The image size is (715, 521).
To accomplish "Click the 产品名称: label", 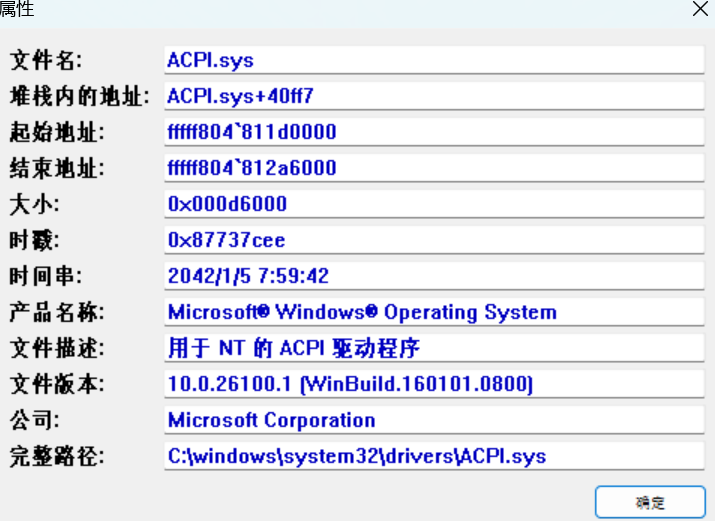I will [57, 312].
